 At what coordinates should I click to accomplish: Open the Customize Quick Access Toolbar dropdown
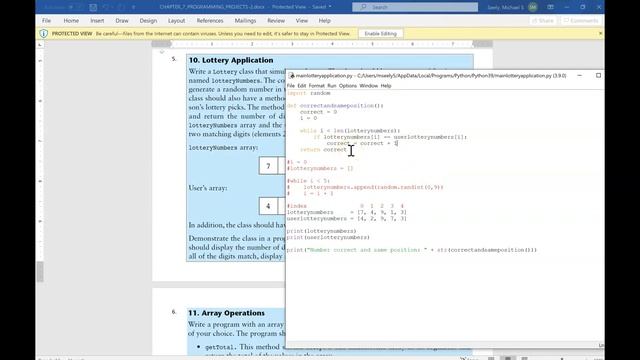(x=134, y=7)
